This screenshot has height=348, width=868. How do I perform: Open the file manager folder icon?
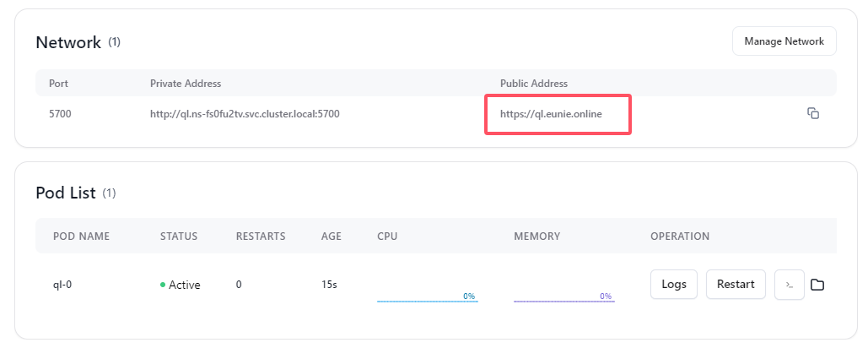click(817, 285)
